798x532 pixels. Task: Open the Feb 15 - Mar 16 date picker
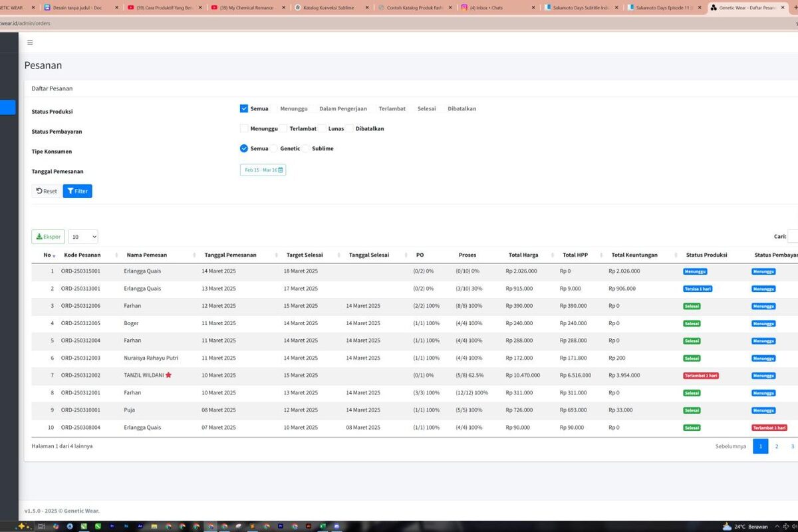pyautogui.click(x=263, y=170)
